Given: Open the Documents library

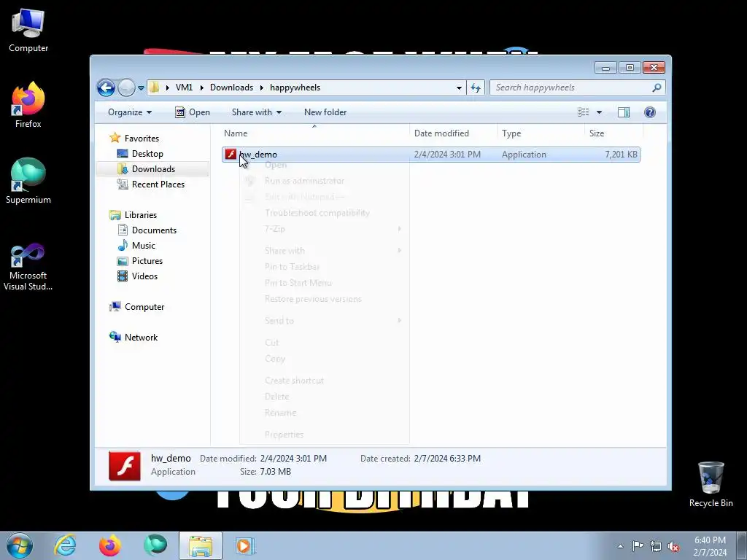Looking at the screenshot, I should point(154,230).
